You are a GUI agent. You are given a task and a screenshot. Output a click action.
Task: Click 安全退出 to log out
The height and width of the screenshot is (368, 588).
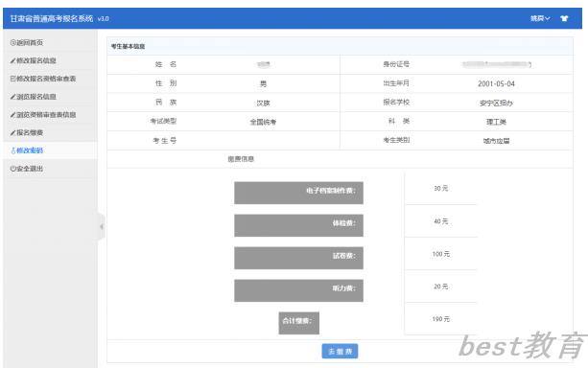[27, 169]
